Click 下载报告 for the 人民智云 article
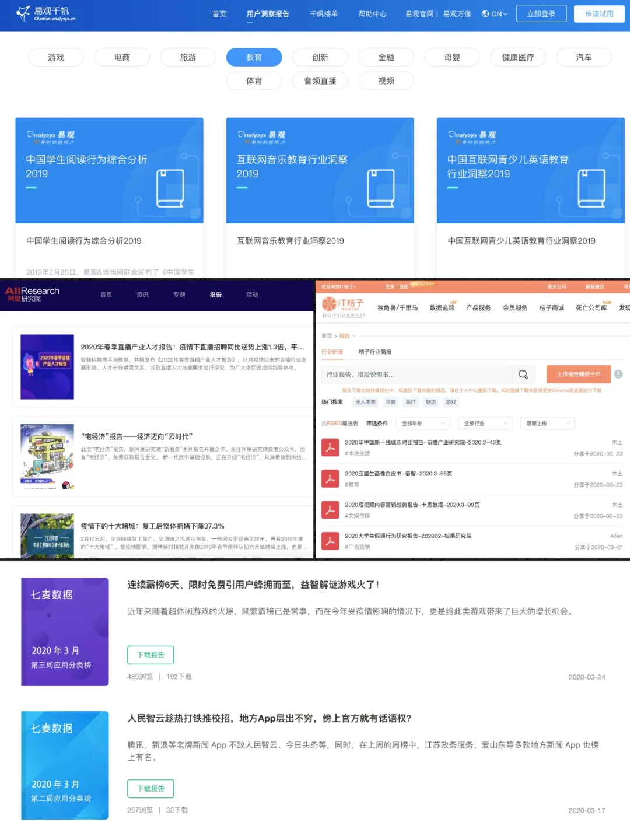630x840 pixels. click(150, 788)
